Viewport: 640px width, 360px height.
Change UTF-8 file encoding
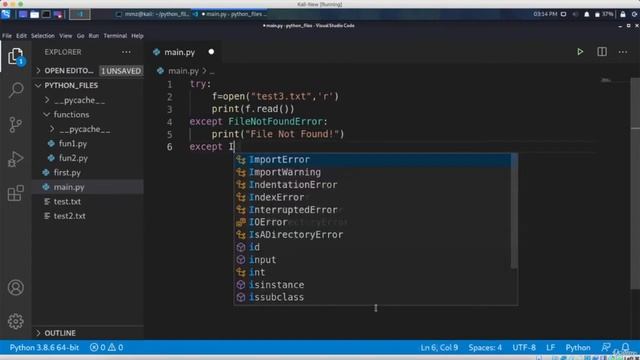pyautogui.click(x=524, y=348)
